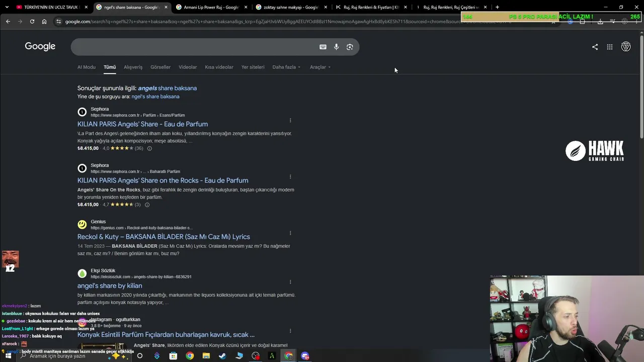Go back with the browser back arrow
This screenshot has height=362, width=644.
tap(8, 22)
